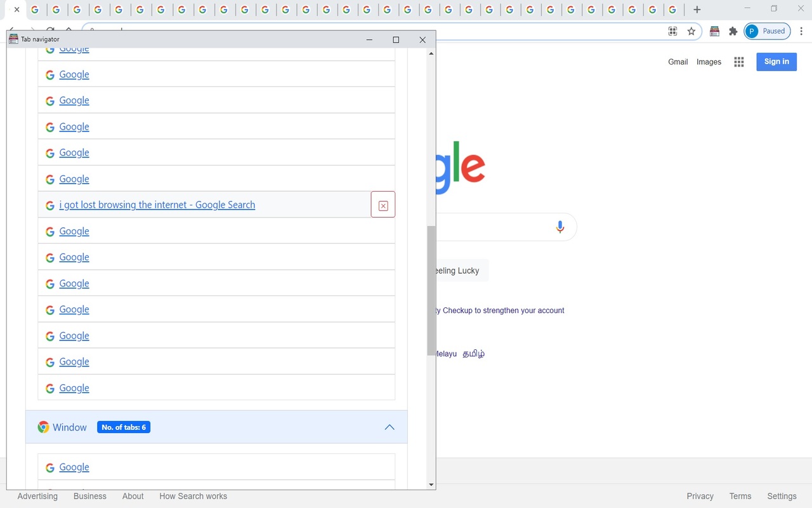812x508 pixels.
Task: Collapse the Window group with six tabs
Action: click(x=390, y=427)
